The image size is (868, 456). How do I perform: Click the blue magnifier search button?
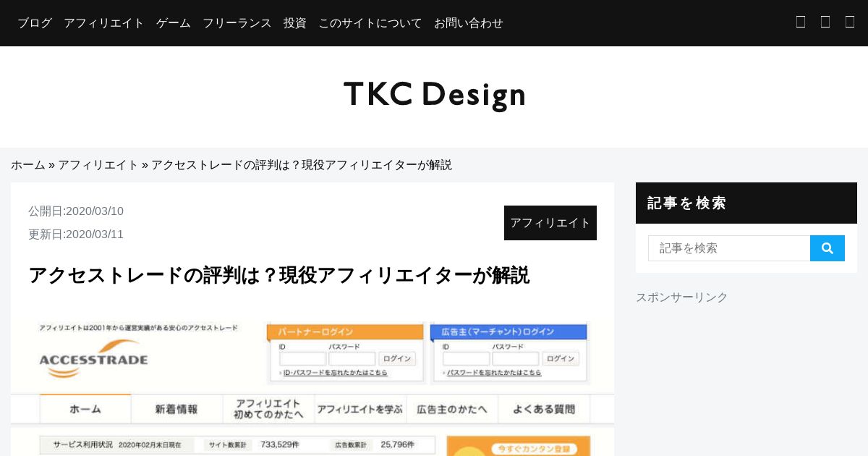click(x=827, y=248)
